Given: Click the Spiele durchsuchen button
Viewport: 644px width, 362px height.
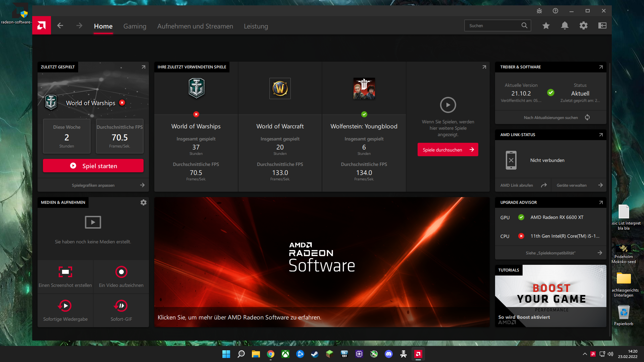Looking at the screenshot, I should [448, 149].
